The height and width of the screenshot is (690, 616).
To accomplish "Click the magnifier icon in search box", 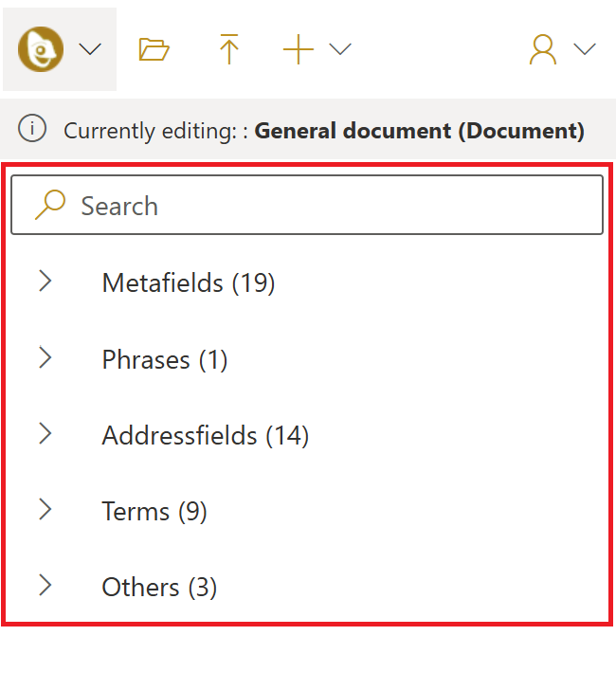I will pos(49,205).
